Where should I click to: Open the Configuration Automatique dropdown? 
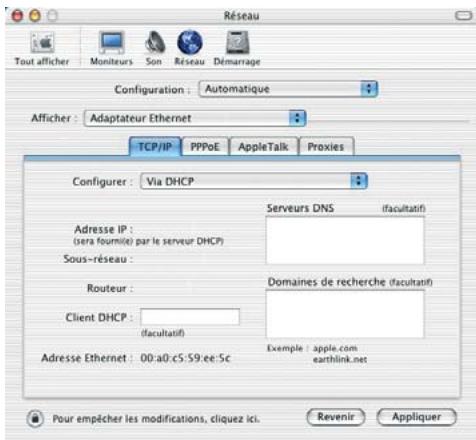tap(288, 89)
